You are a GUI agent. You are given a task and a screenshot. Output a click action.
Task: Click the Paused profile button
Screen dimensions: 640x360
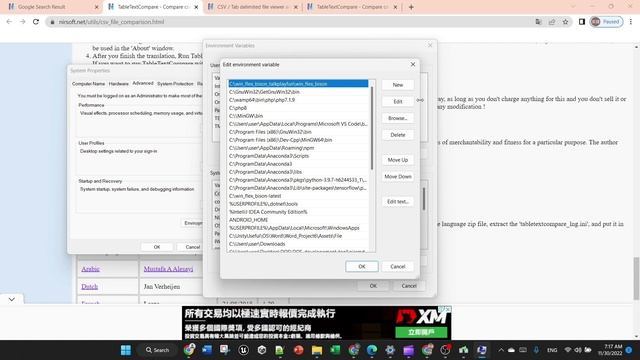tap(607, 22)
